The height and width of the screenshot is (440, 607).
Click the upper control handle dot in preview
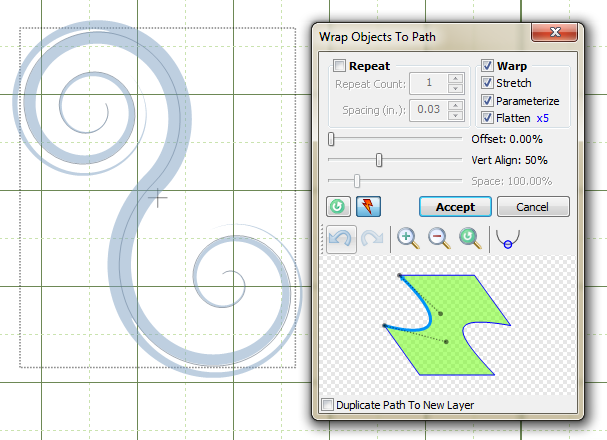click(x=441, y=314)
